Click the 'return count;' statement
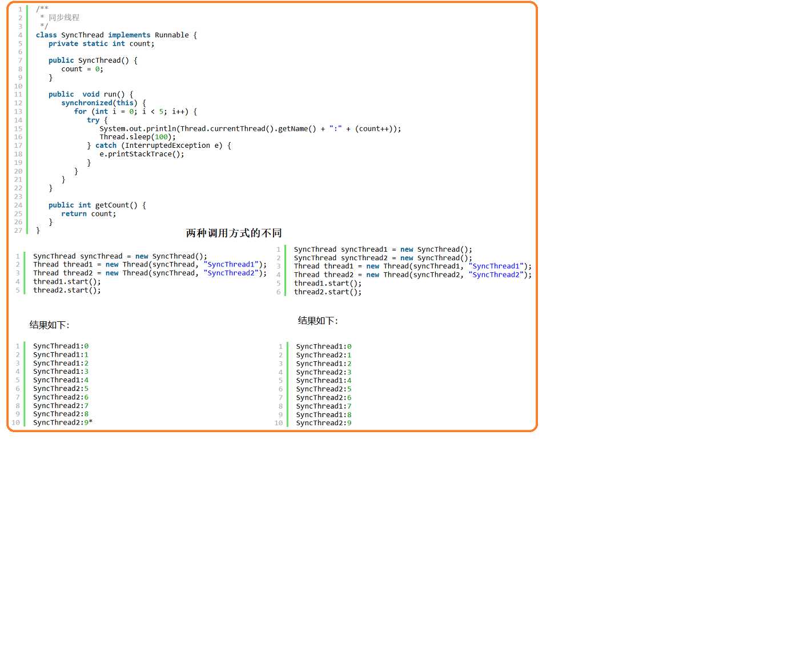Image resolution: width=812 pixels, height=654 pixels. (x=89, y=213)
